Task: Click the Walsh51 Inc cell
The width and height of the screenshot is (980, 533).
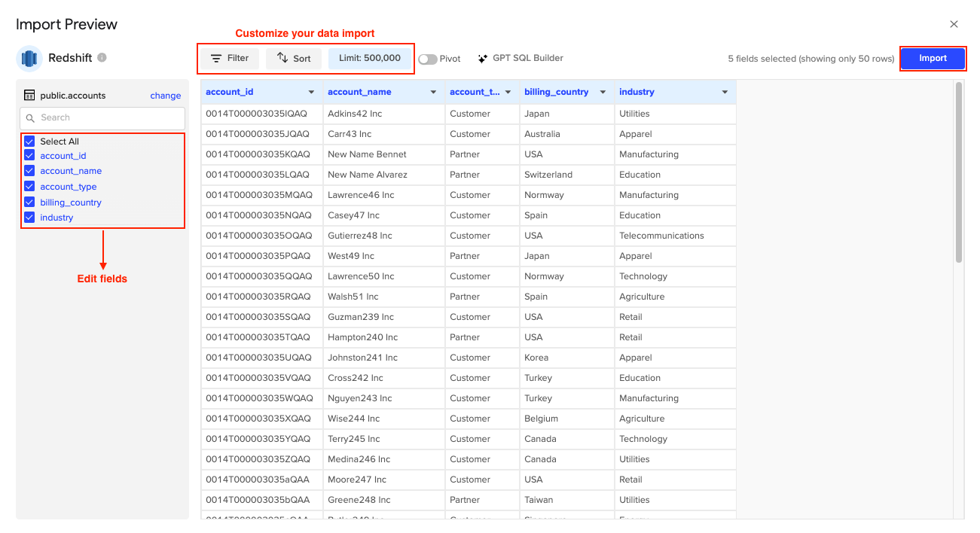Action: click(383, 297)
